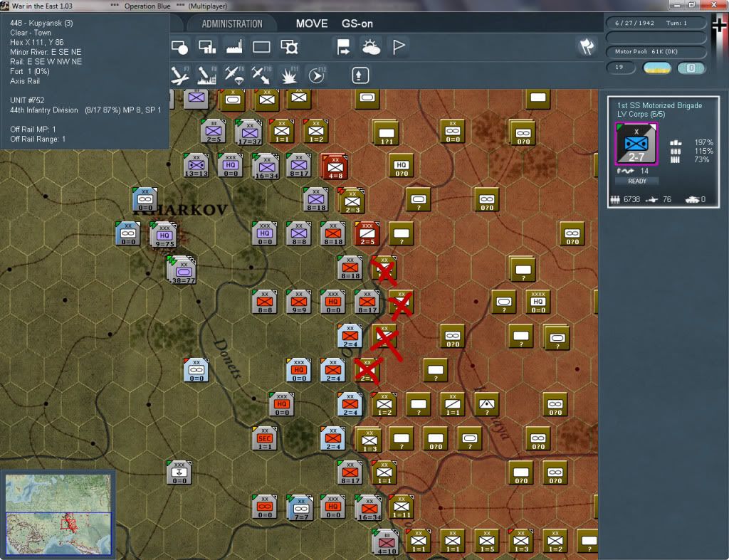The height and width of the screenshot is (560, 729).
Task: Select the Soviet unit labeled 1=5
Action: coord(487,541)
